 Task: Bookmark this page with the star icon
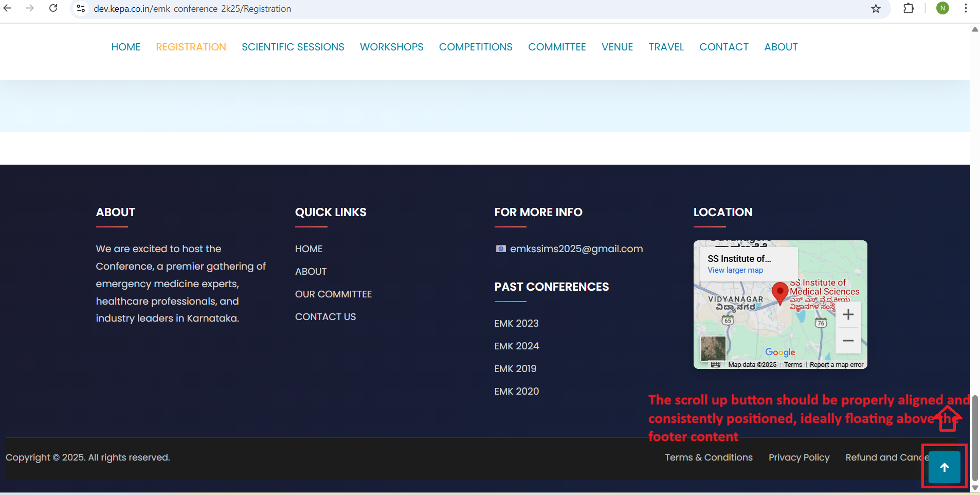tap(876, 8)
